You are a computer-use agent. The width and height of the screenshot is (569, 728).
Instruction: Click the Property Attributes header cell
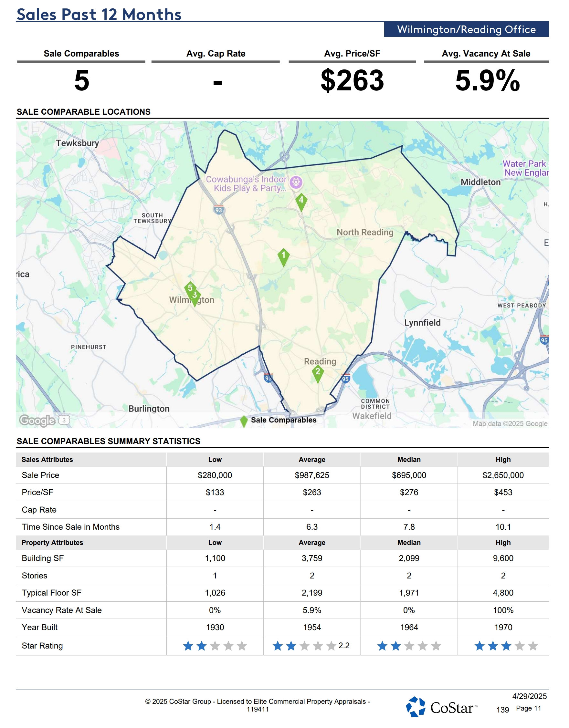click(91, 543)
